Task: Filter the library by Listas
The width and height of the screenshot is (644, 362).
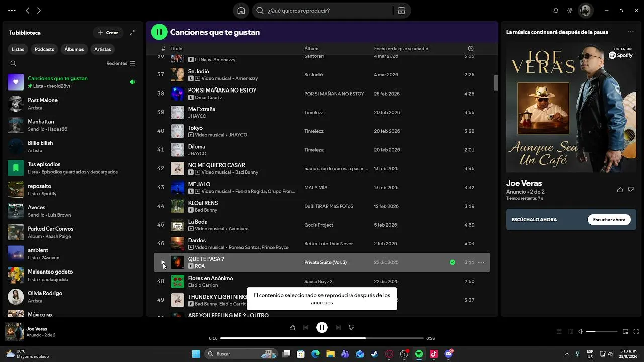Action: 18,49
